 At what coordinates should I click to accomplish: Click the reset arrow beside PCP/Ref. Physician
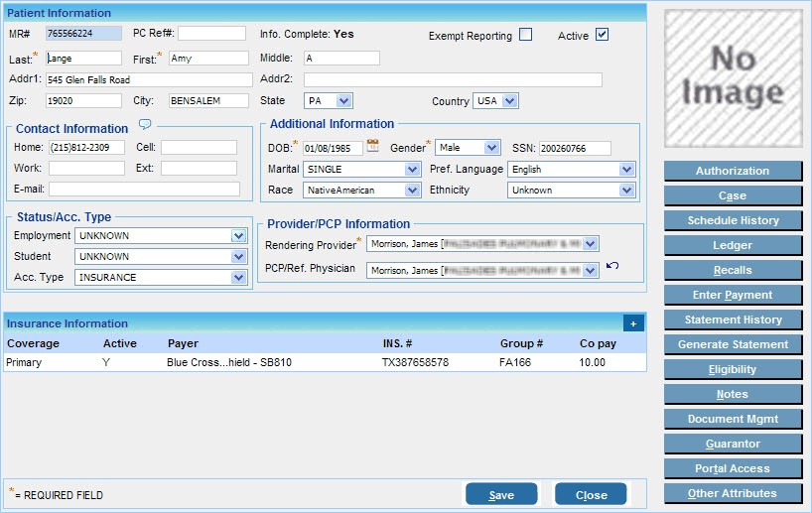point(612,266)
